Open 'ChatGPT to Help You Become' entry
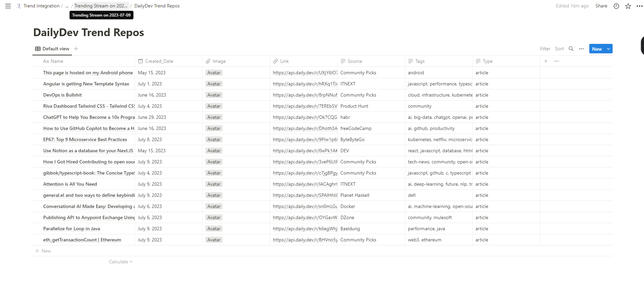 (89, 117)
